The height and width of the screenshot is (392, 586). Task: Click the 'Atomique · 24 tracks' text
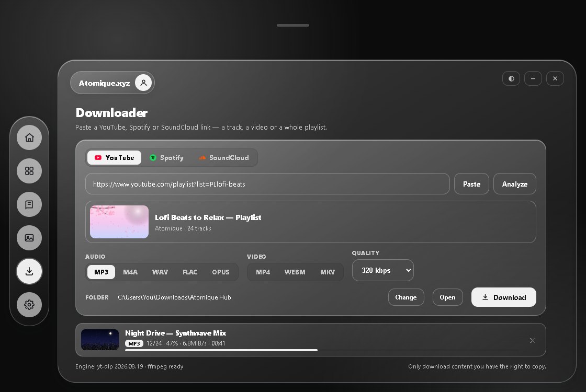[x=183, y=228]
